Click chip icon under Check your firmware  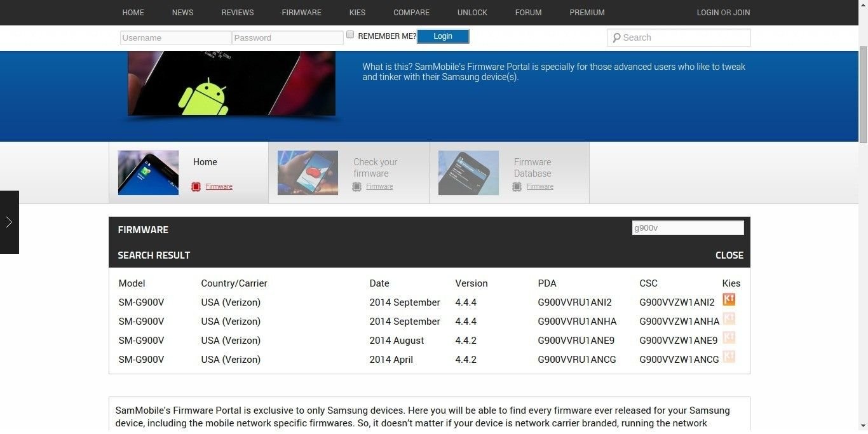pos(356,187)
